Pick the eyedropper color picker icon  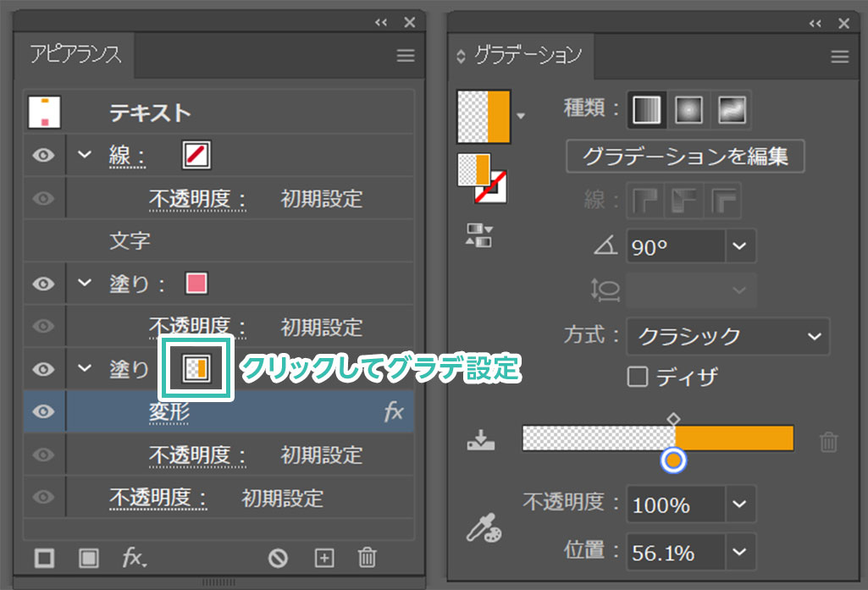tap(483, 529)
